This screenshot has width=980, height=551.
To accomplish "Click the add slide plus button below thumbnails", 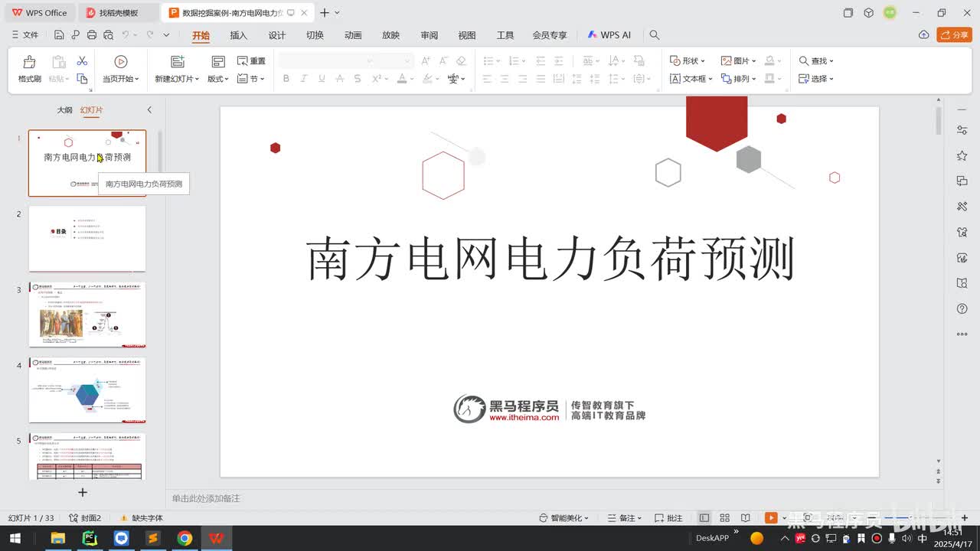I will [x=83, y=492].
